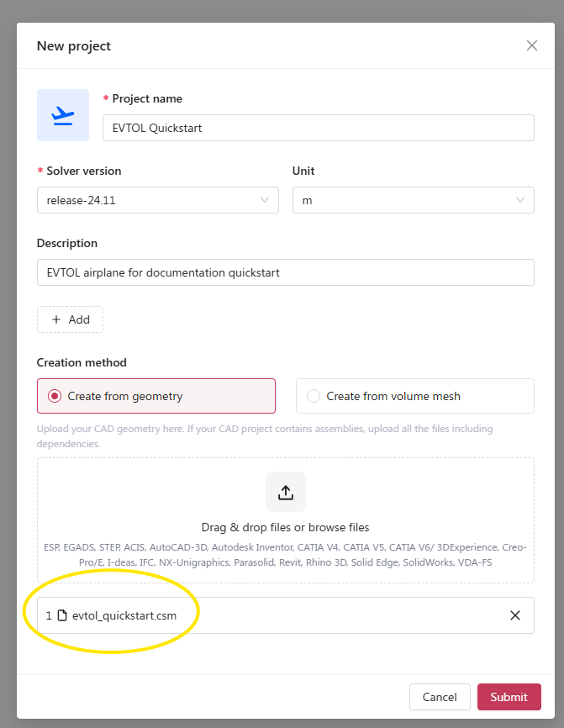Viewport: 564px width, 728px height.
Task: Open the Unit dropdown
Action: [x=412, y=200]
